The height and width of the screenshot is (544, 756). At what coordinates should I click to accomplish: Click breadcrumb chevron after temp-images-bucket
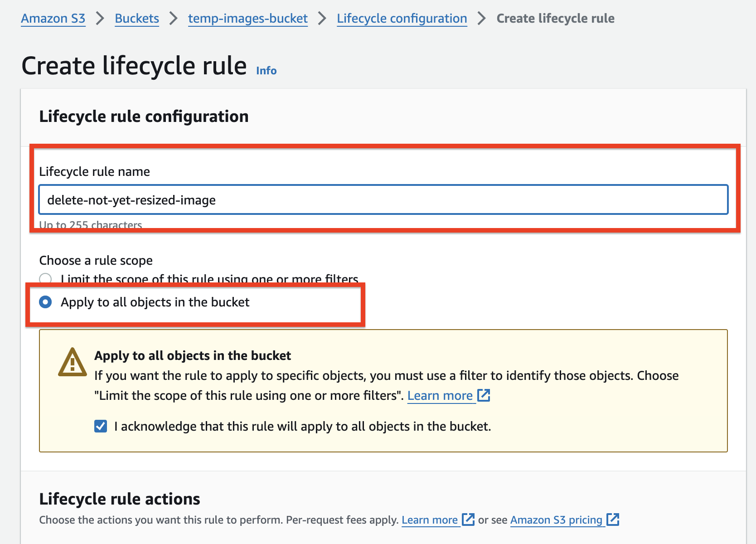[x=322, y=19]
